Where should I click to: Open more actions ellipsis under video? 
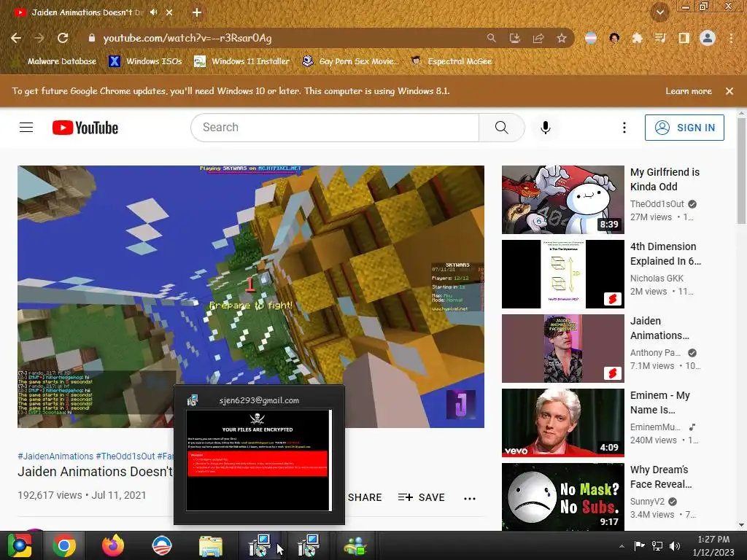click(470, 498)
